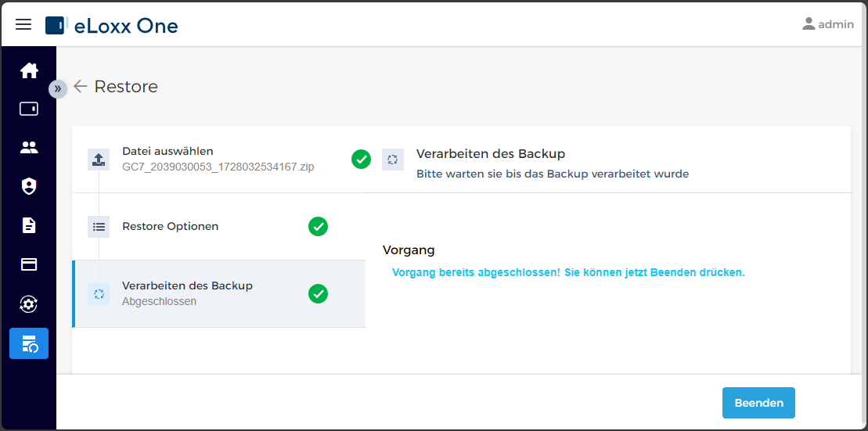Open the admin user account menu
The width and height of the screenshot is (868, 431).
click(x=828, y=24)
